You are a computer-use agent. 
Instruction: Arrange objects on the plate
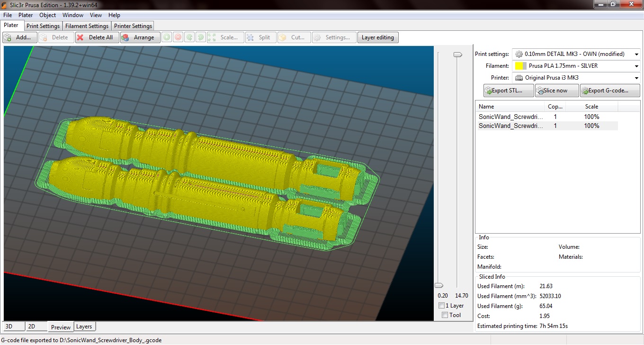pos(140,37)
